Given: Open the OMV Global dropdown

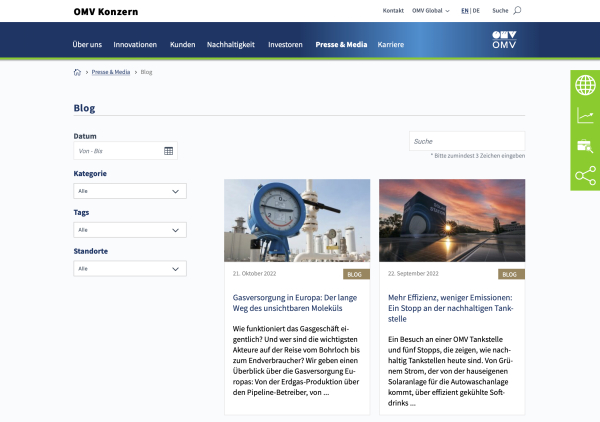Looking at the screenshot, I should point(432,11).
